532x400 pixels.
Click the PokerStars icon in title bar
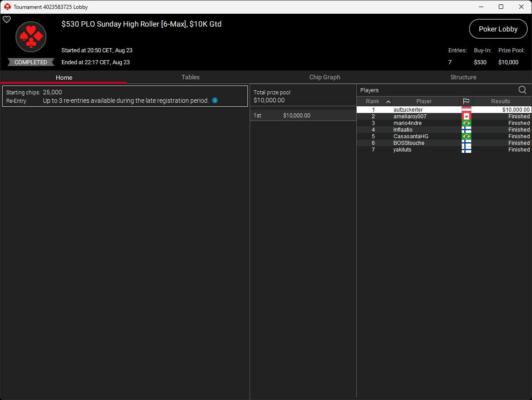[x=7, y=7]
